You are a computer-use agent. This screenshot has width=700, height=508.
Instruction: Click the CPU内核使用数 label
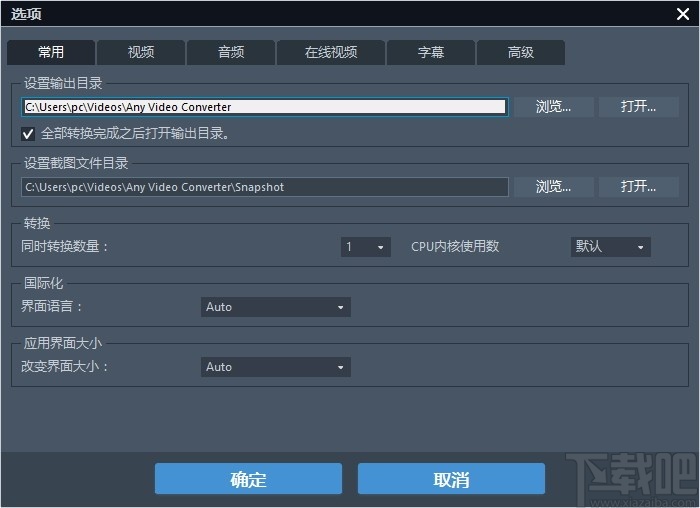tap(455, 246)
